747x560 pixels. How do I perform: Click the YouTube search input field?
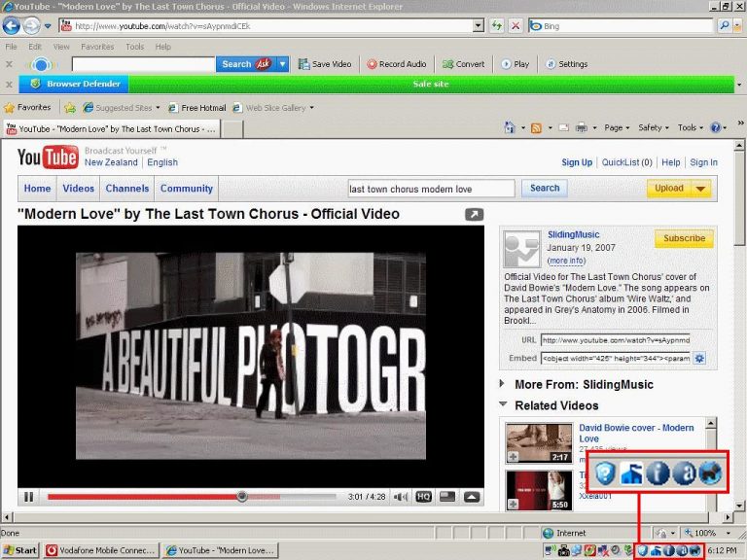click(431, 189)
